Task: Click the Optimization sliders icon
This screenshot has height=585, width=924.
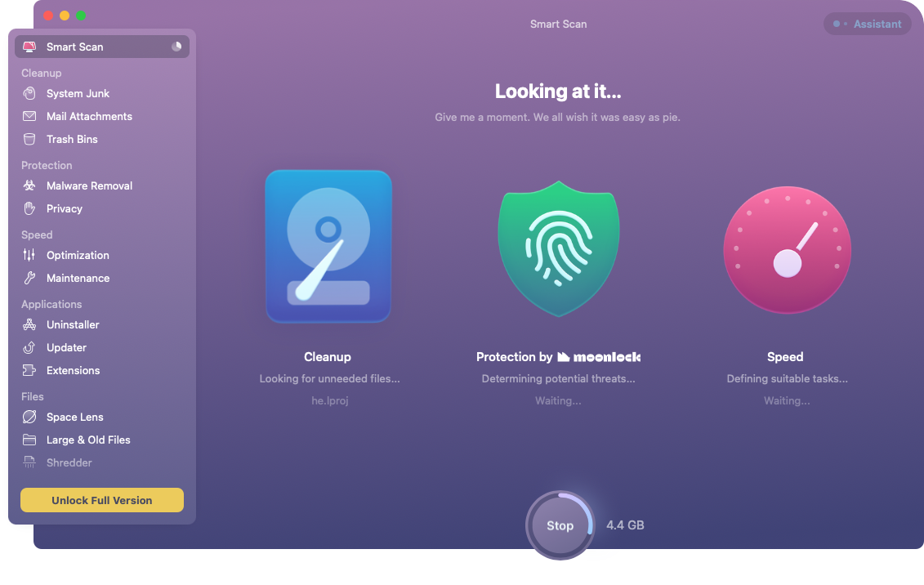Action: point(29,255)
